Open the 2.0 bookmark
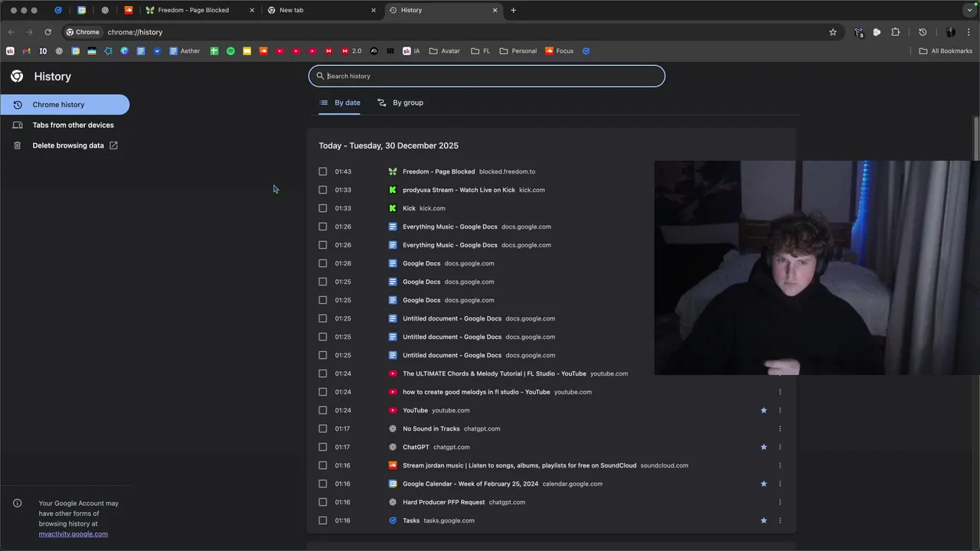This screenshot has width=980, height=551. pyautogui.click(x=351, y=51)
